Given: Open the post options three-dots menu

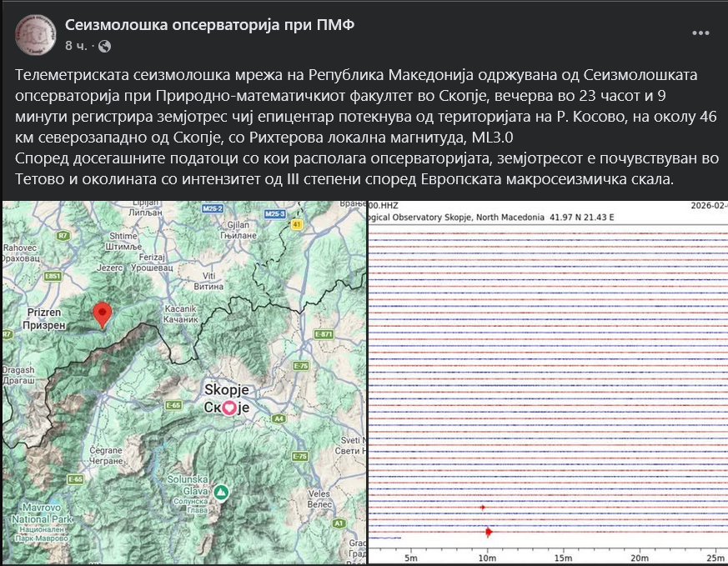Looking at the screenshot, I should pyautogui.click(x=701, y=33).
